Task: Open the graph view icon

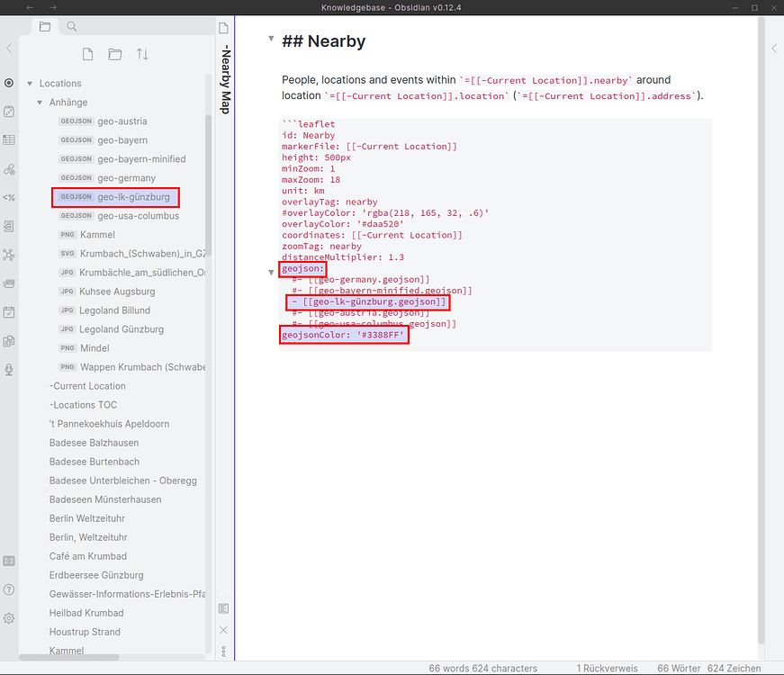Action: coord(9,255)
